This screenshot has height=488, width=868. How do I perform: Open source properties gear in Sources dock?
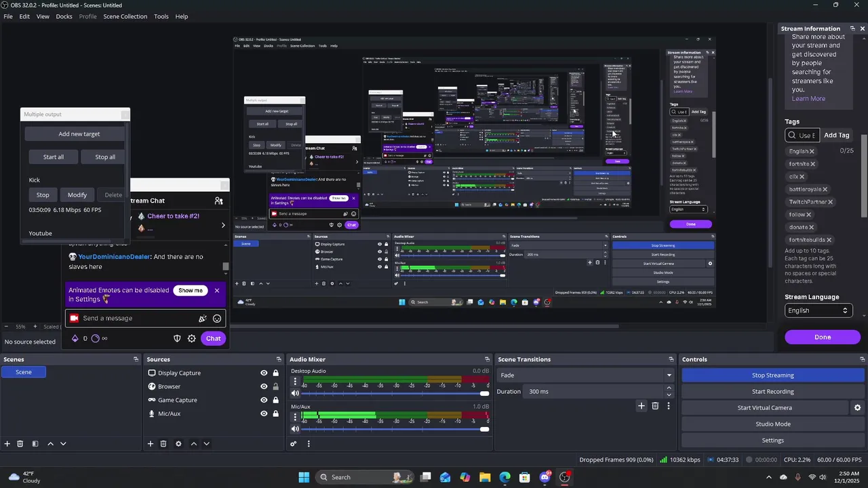pyautogui.click(x=178, y=444)
